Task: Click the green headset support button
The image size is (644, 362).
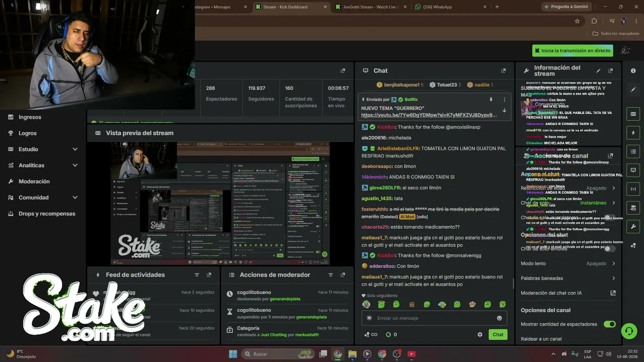Action: coord(629,331)
